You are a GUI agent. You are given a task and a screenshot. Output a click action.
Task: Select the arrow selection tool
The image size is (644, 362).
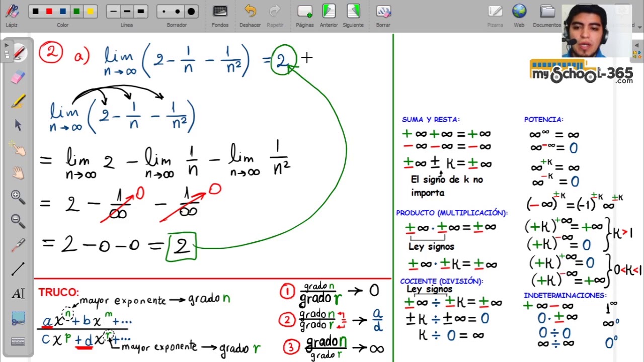tap(18, 125)
